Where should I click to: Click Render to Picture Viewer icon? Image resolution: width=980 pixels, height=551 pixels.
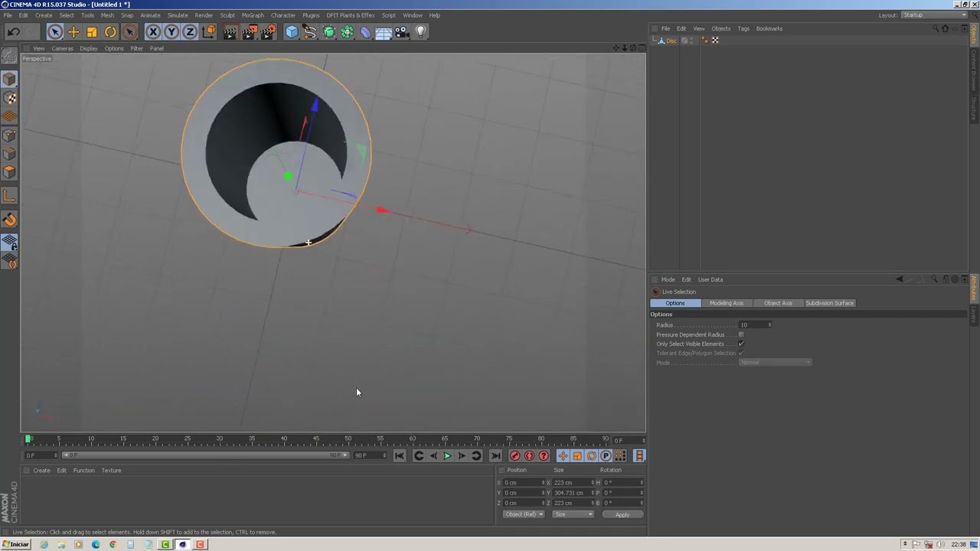click(250, 31)
